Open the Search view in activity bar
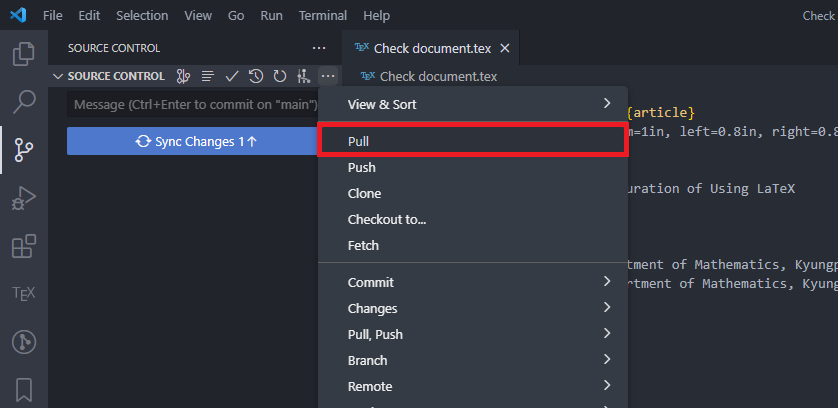Screen dimensions: 838x408 click(x=24, y=101)
